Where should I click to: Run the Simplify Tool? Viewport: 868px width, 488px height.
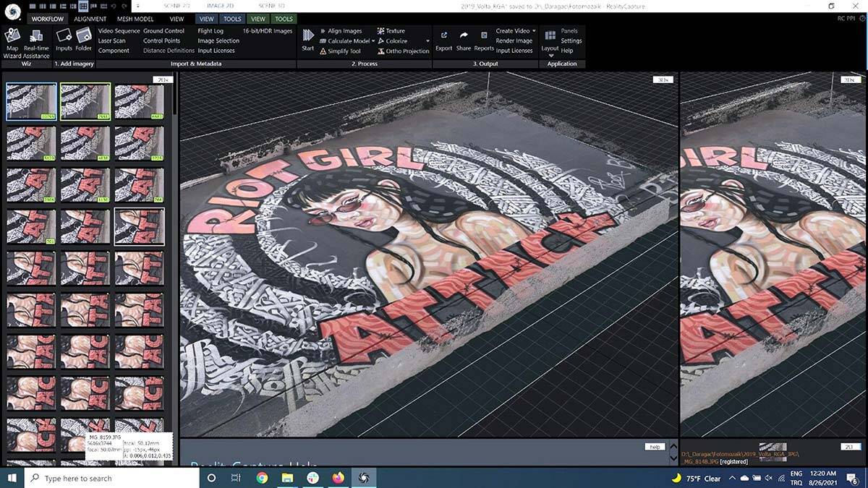344,51
